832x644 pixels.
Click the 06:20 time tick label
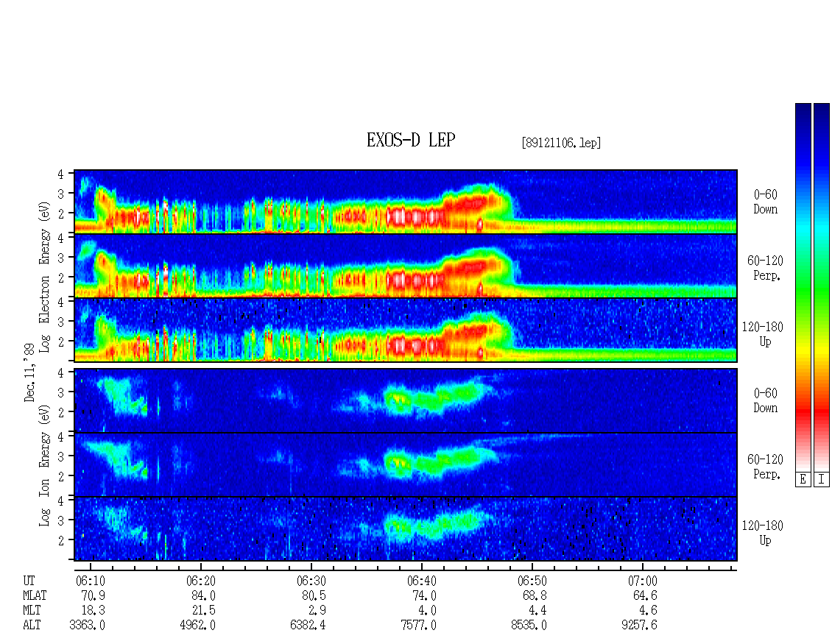(200, 581)
